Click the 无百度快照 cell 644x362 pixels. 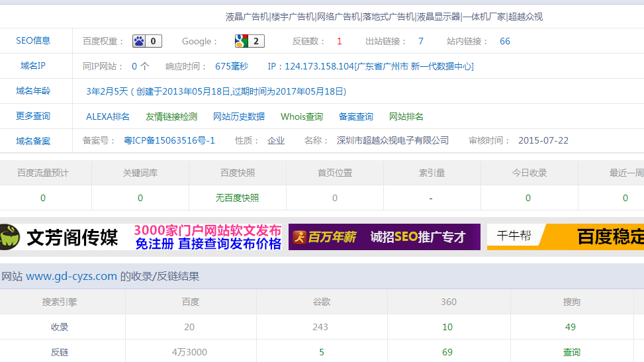tap(238, 198)
